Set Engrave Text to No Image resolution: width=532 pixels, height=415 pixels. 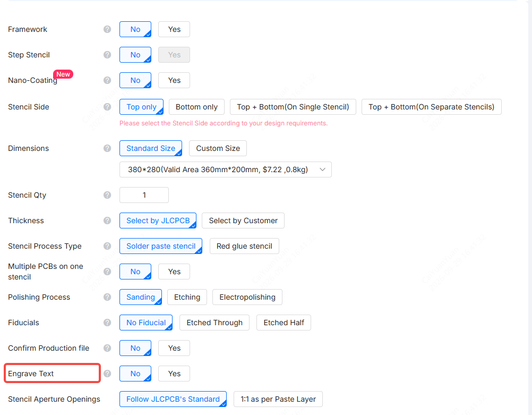tap(135, 373)
